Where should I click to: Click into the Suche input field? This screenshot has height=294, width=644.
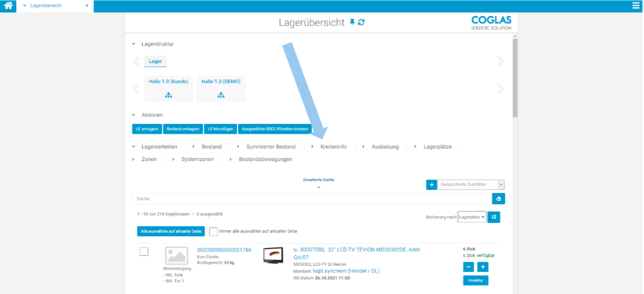309,199
